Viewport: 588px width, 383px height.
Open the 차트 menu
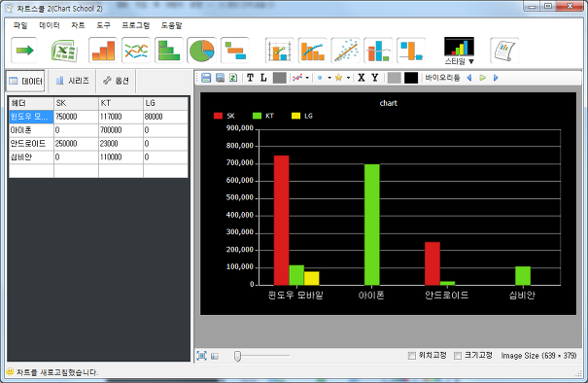coord(78,25)
